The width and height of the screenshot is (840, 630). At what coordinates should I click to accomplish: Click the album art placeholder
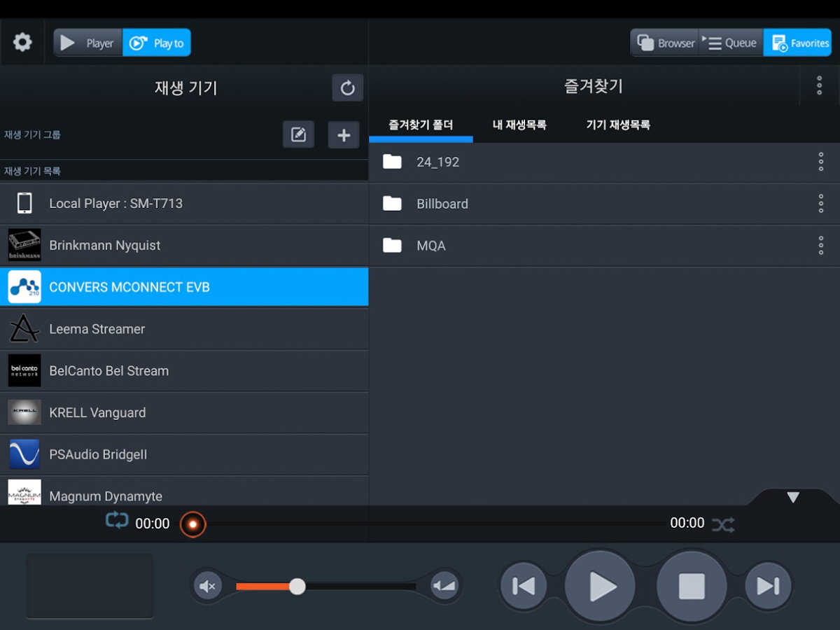[x=90, y=586]
